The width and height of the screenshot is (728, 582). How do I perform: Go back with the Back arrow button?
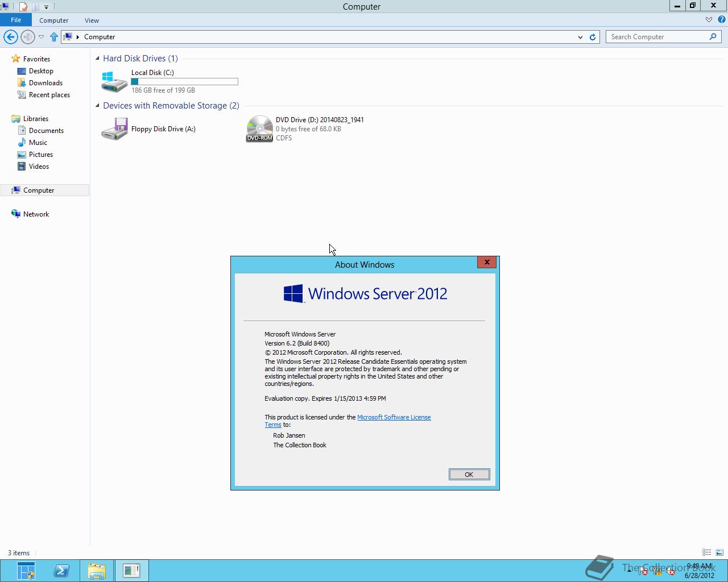tap(10, 37)
